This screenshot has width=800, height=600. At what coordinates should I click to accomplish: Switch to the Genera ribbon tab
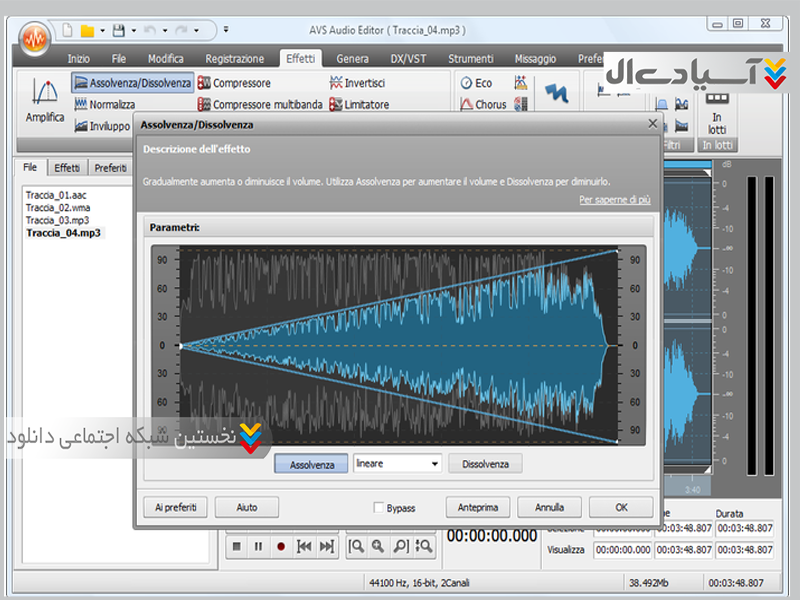coord(352,59)
